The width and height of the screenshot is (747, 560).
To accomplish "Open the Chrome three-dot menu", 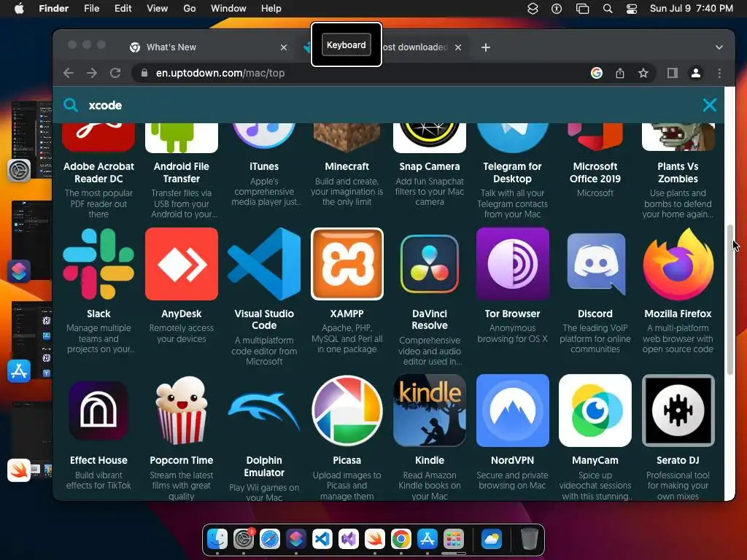I will tap(719, 74).
